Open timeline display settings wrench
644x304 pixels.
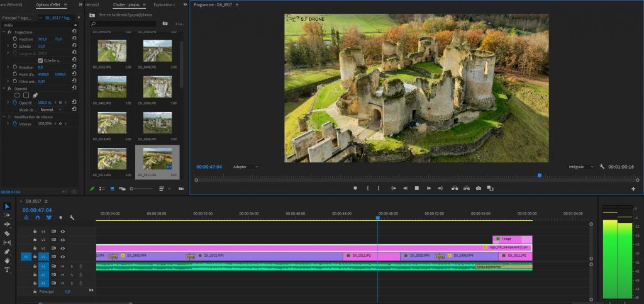(72, 218)
